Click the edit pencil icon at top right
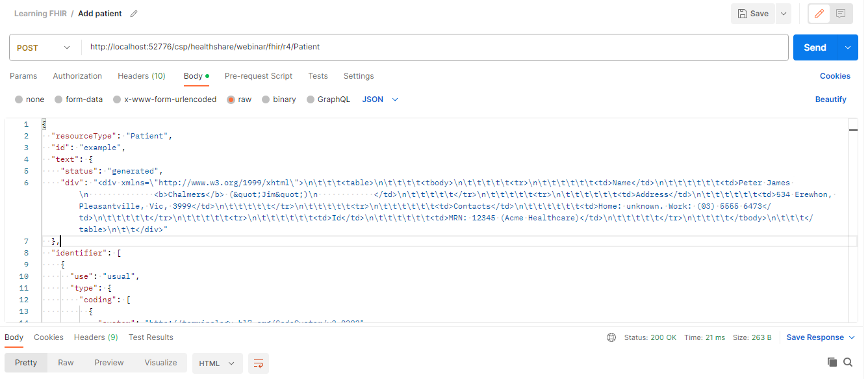The width and height of the screenshot is (868, 379). 819,14
